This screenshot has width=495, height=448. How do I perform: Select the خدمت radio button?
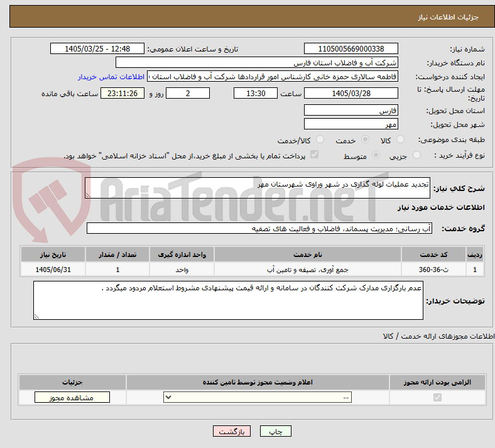click(x=365, y=139)
